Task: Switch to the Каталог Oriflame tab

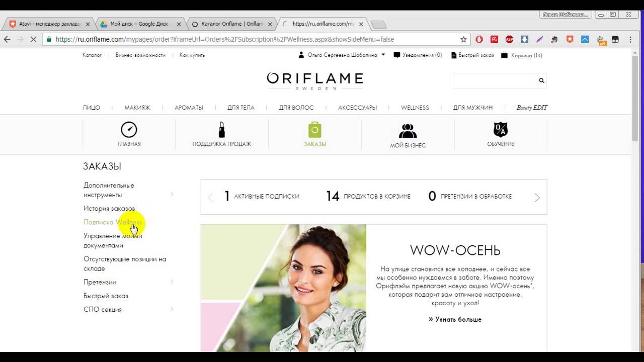Action: click(232, 24)
